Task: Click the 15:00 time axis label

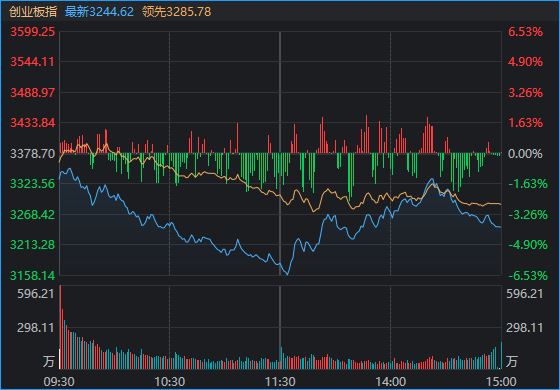Action: [x=501, y=382]
